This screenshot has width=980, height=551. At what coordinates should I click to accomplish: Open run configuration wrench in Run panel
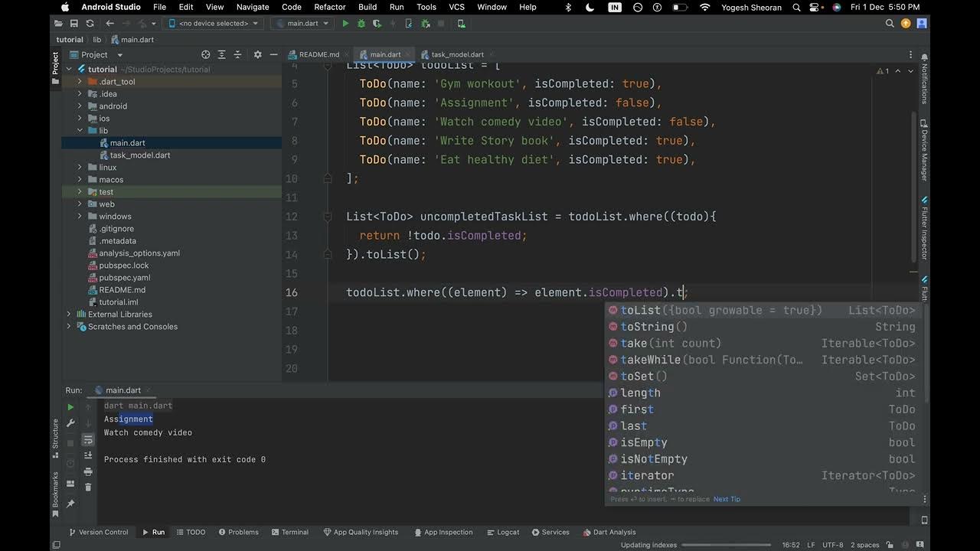[x=70, y=423]
